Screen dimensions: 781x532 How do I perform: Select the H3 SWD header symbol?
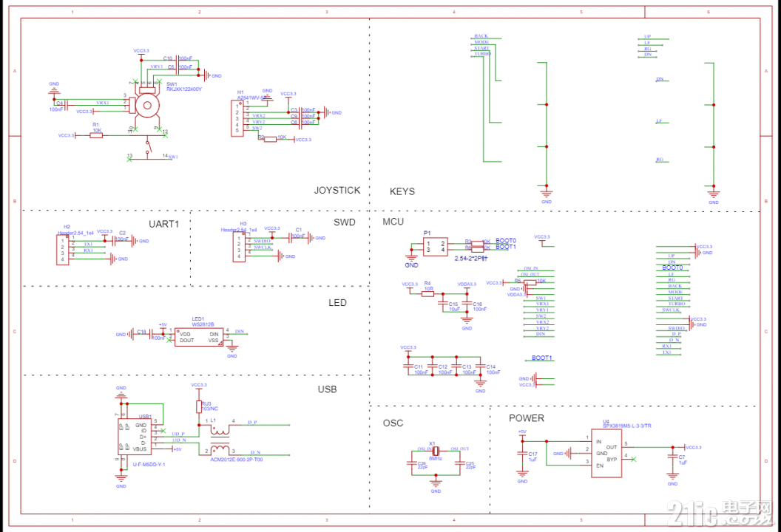pyautogui.click(x=239, y=248)
